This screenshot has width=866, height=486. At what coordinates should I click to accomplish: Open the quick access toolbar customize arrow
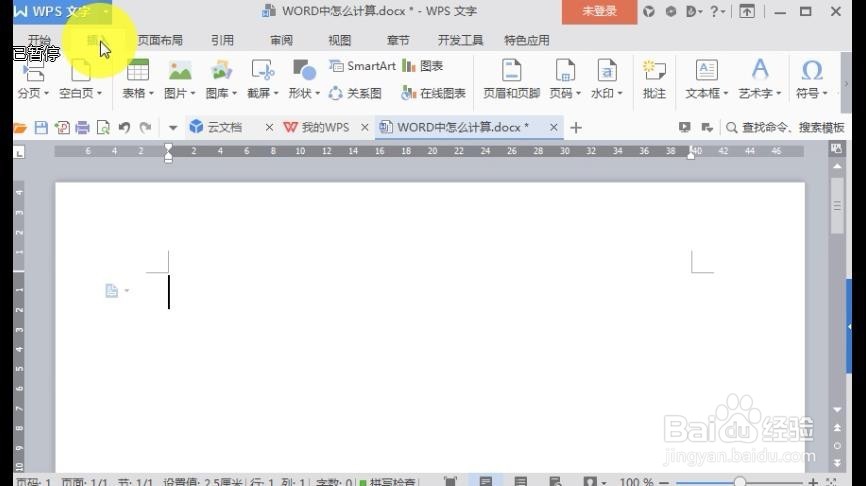(x=173, y=128)
